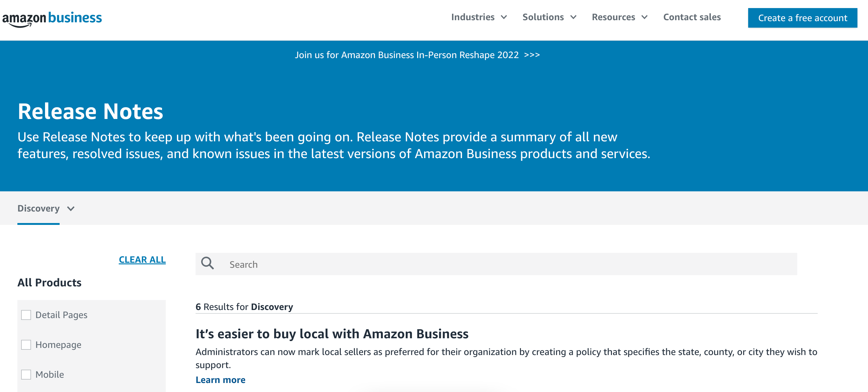Click Create a free account button
The width and height of the screenshot is (868, 392).
(802, 18)
